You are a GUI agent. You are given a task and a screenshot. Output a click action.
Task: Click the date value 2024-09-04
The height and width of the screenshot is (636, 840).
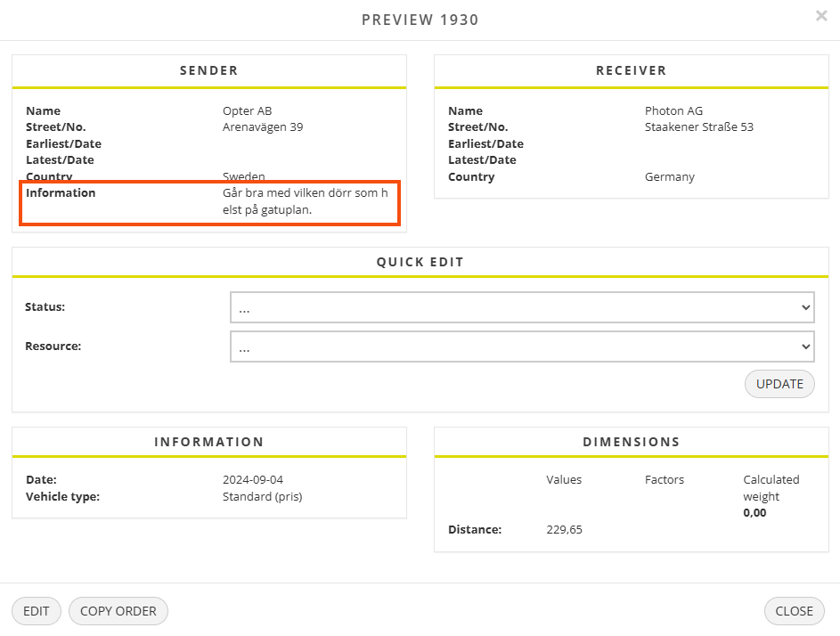(x=253, y=480)
